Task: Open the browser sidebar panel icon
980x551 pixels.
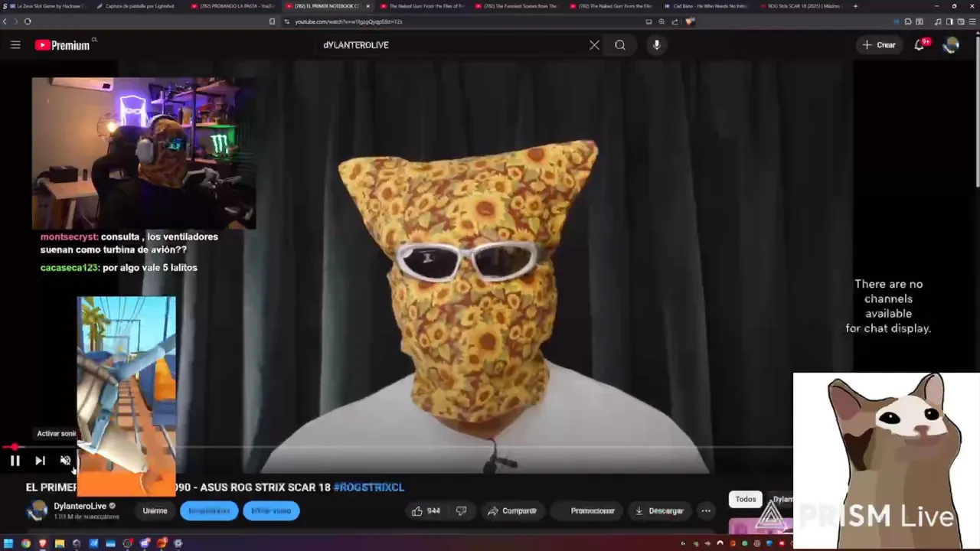Action: point(949,21)
